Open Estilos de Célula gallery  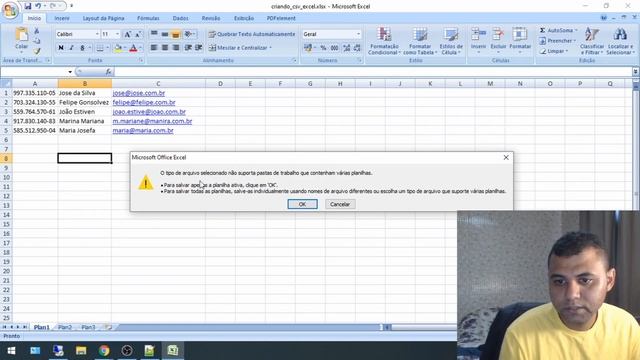(x=451, y=41)
